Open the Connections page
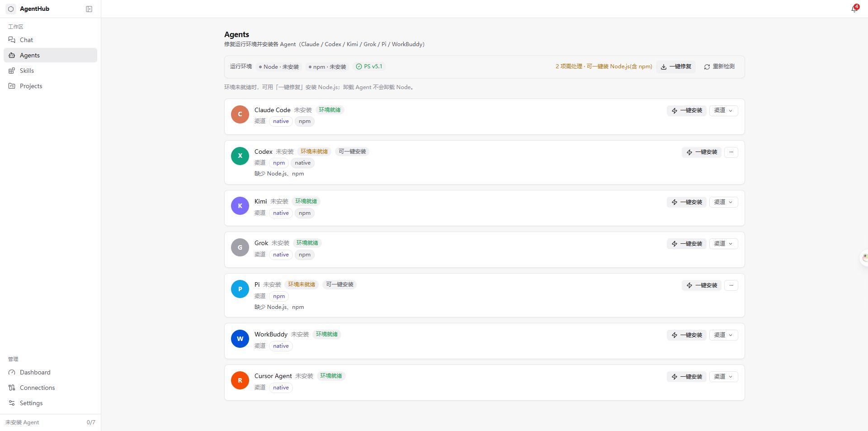The image size is (868, 431). (50, 388)
